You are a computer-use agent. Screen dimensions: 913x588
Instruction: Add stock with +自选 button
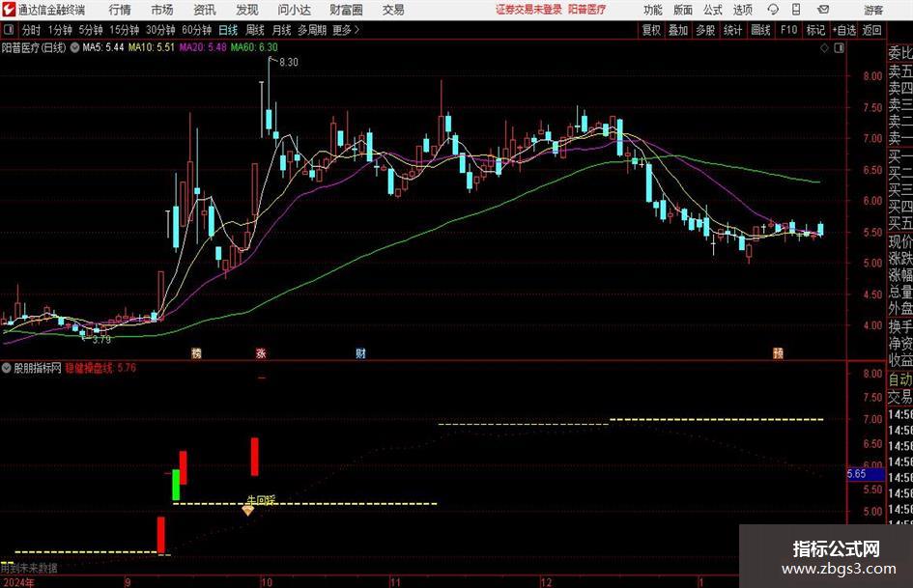point(844,30)
